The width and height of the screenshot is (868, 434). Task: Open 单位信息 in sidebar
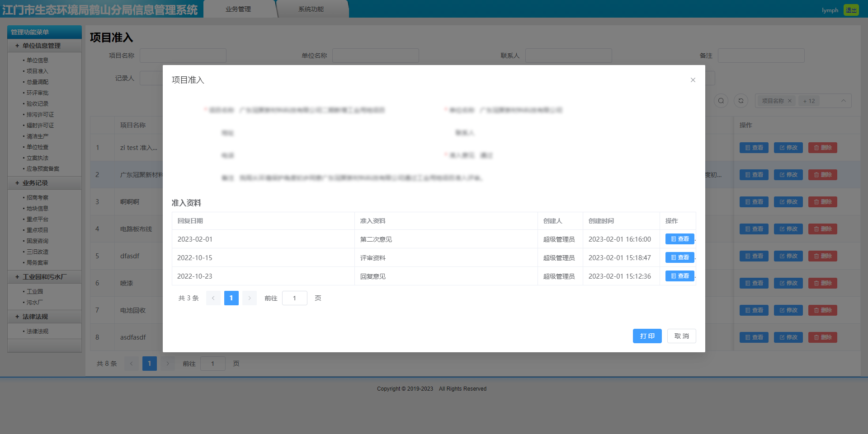[37, 60]
